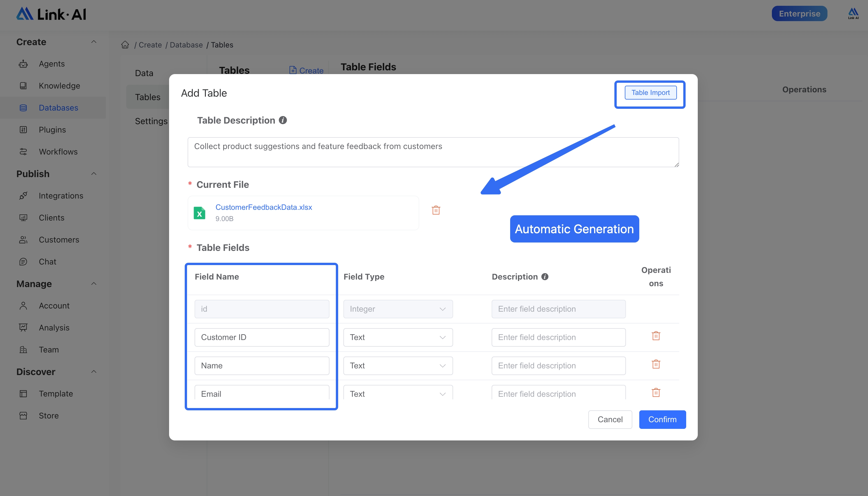Open Customer ID field type dropdown

pos(398,337)
